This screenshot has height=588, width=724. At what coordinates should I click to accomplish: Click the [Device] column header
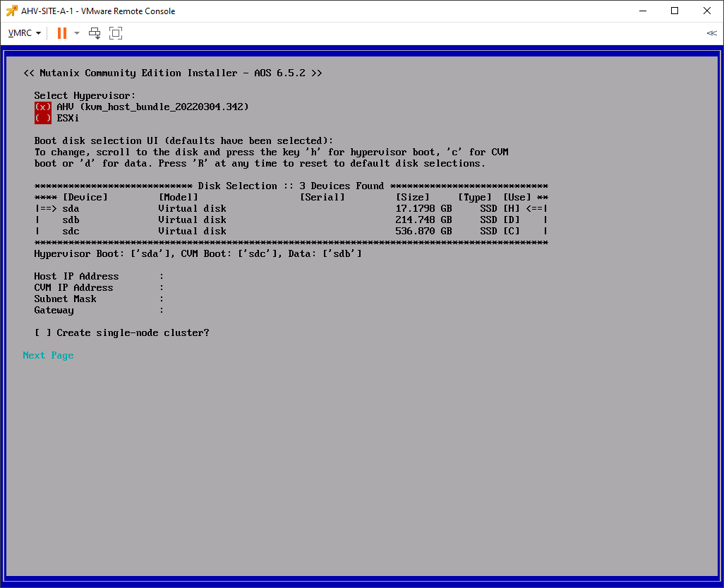point(85,197)
